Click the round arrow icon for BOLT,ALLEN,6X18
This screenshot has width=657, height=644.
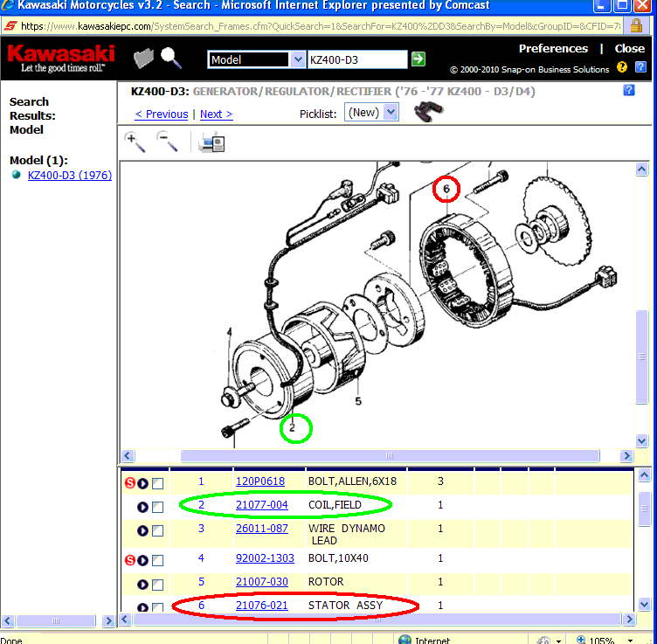(143, 483)
